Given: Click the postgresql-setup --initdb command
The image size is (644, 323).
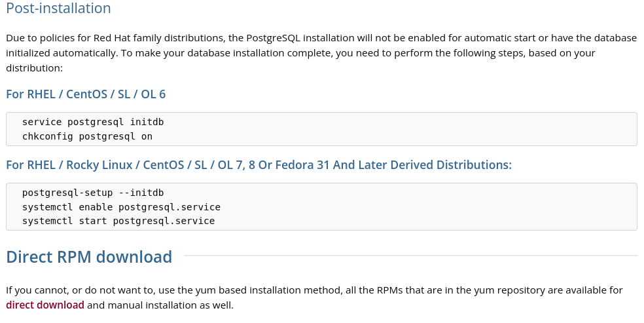Looking at the screenshot, I should click(x=93, y=193).
